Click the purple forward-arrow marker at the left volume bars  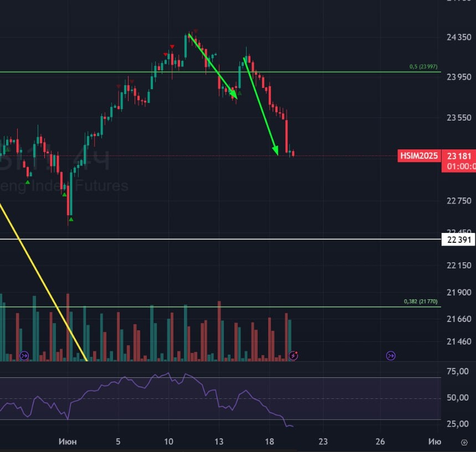(x=24, y=356)
